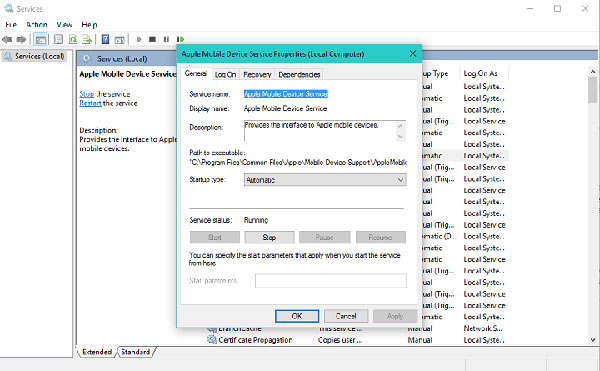Click services list scrollbar up arrow
Image resolution: width=600 pixels, height=371 pixels.
pos(593,72)
